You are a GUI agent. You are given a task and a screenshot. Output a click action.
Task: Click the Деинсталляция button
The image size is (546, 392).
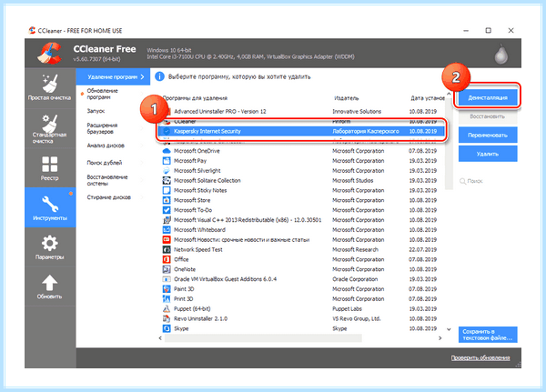488,97
